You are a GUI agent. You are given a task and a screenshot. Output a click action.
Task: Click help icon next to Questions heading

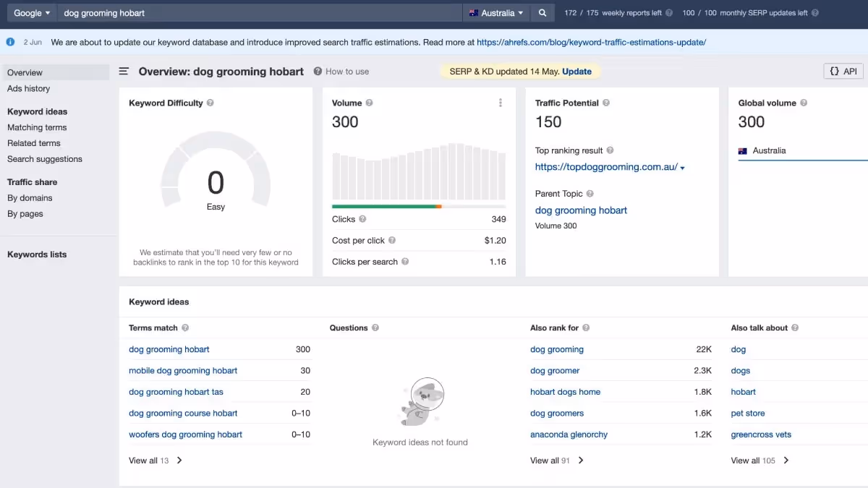375,328
